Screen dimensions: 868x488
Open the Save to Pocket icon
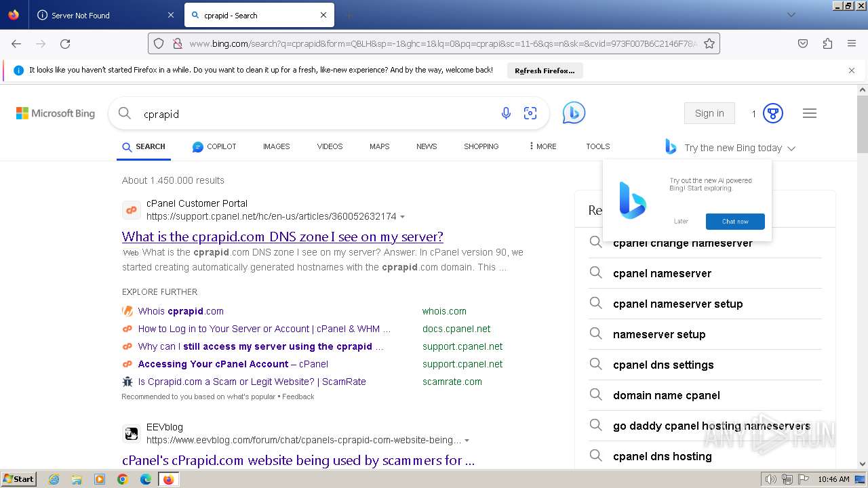pyautogui.click(x=803, y=43)
